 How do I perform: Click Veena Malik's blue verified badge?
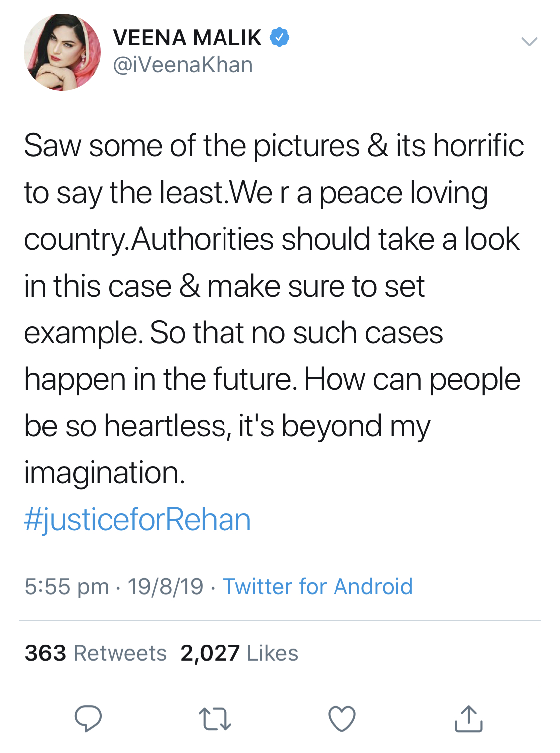coord(280,36)
